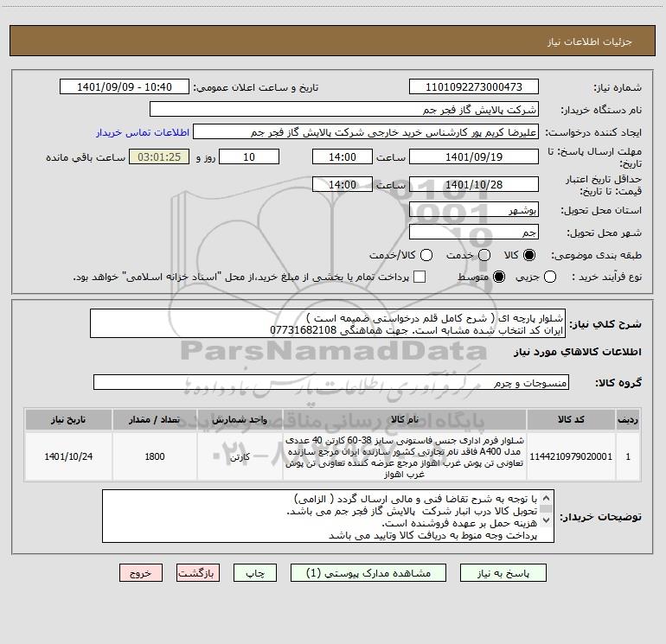Click the item name cell شلوار فرم اداری

coord(405,456)
